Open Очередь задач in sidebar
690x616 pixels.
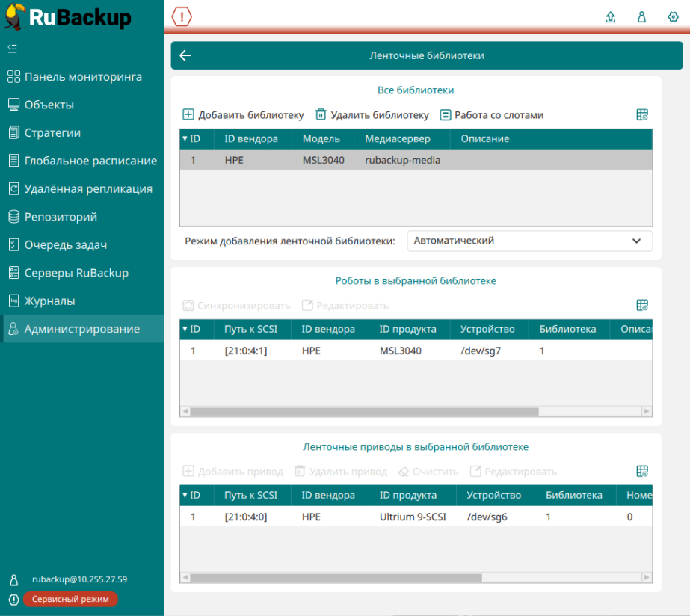pos(66,245)
